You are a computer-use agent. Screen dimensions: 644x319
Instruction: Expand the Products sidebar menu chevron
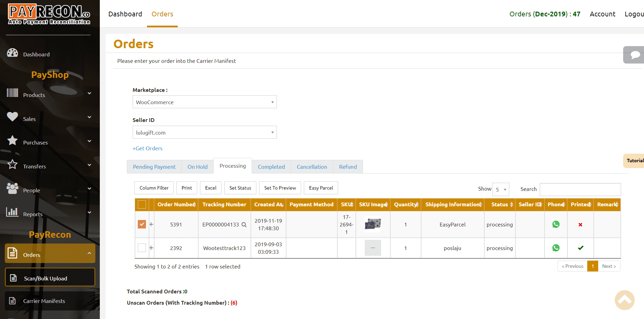tap(89, 93)
